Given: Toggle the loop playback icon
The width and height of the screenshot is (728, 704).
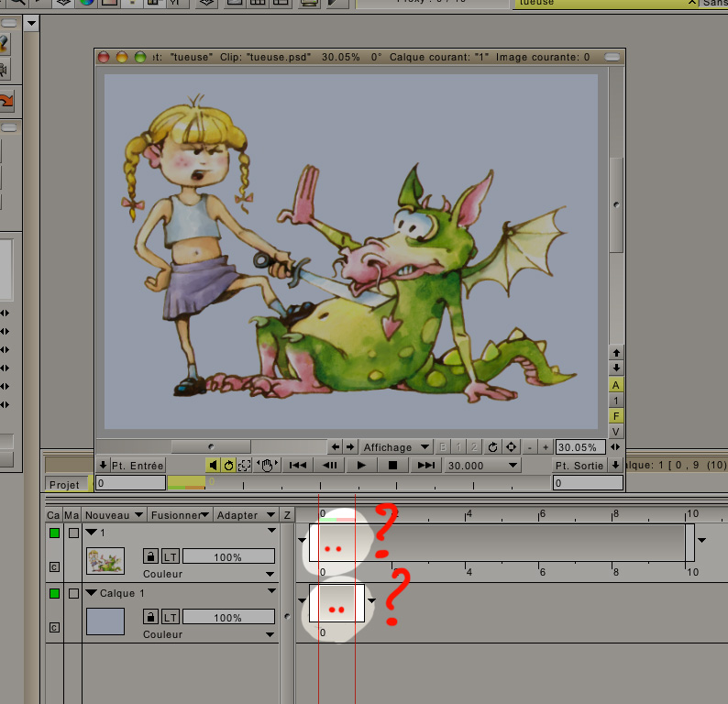Looking at the screenshot, I should [228, 465].
